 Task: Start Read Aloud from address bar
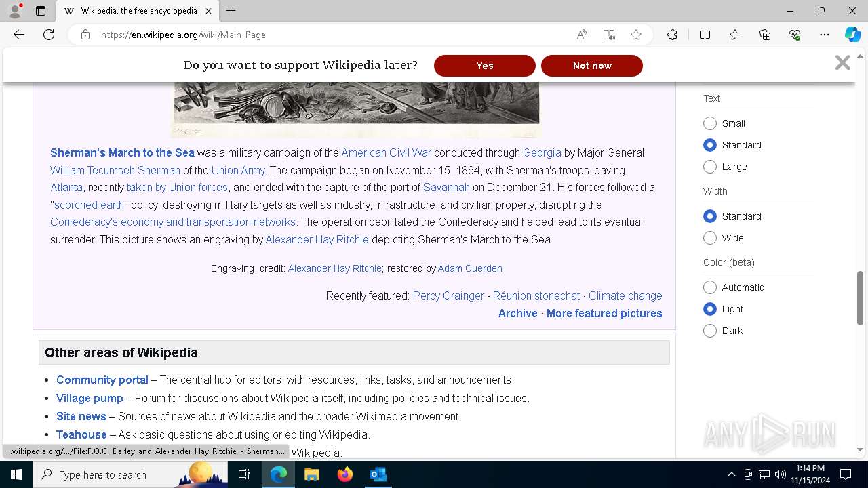582,35
